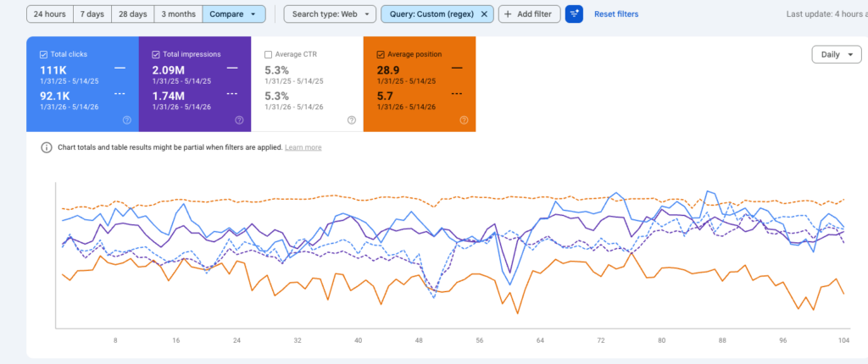Select the 28 days date range
The height and width of the screenshot is (364, 868).
(x=133, y=14)
